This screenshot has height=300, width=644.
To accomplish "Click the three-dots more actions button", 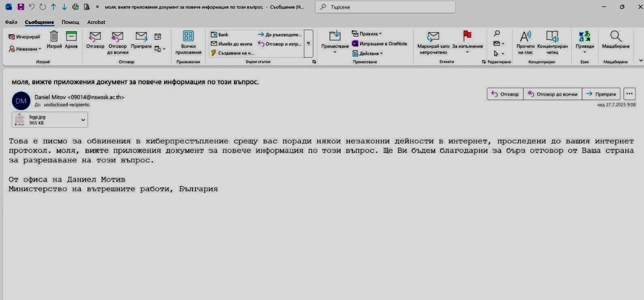I will [x=629, y=94].
